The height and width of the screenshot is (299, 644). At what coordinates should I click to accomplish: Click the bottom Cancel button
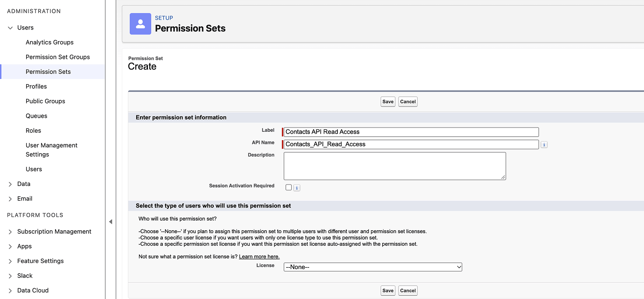pyautogui.click(x=408, y=290)
